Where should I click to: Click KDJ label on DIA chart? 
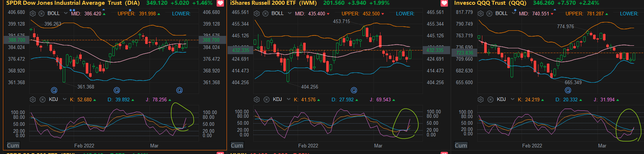click(54, 99)
